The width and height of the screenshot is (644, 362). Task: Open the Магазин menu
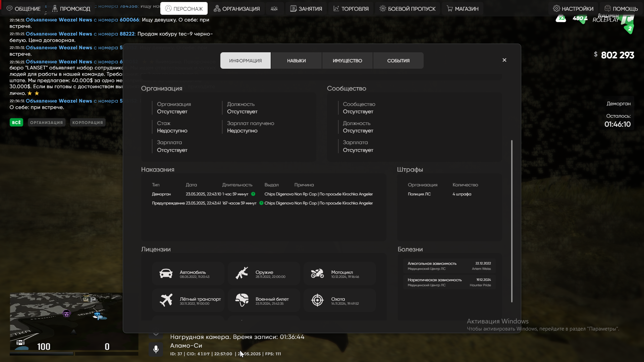[463, 9]
